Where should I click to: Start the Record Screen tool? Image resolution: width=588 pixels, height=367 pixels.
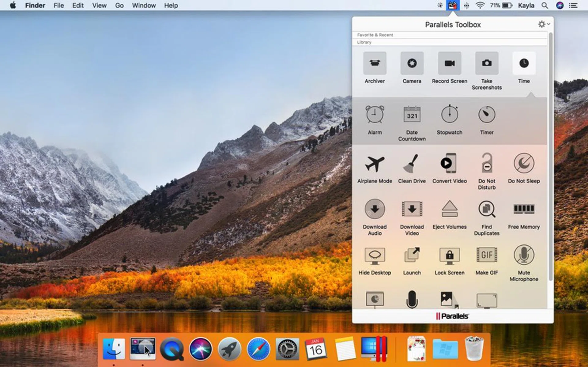click(x=449, y=63)
